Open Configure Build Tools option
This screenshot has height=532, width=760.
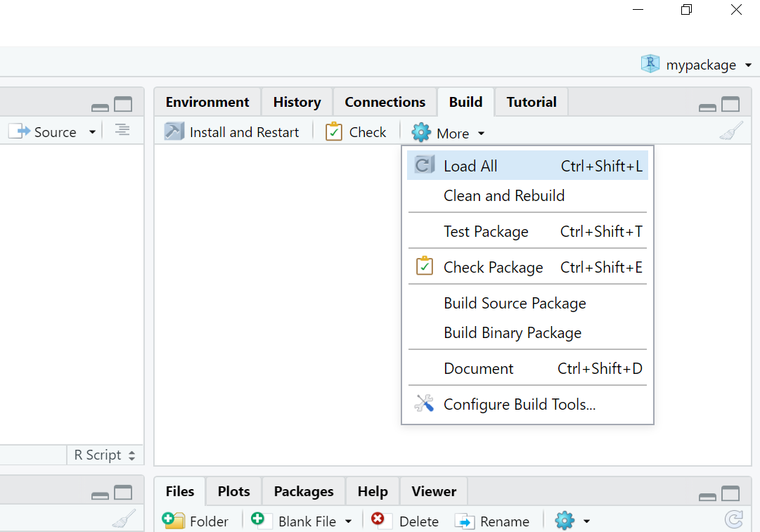point(520,404)
